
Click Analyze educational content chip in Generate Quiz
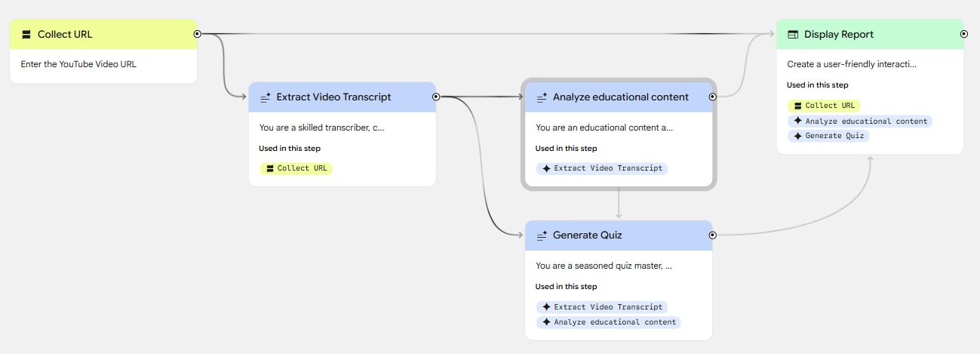608,322
